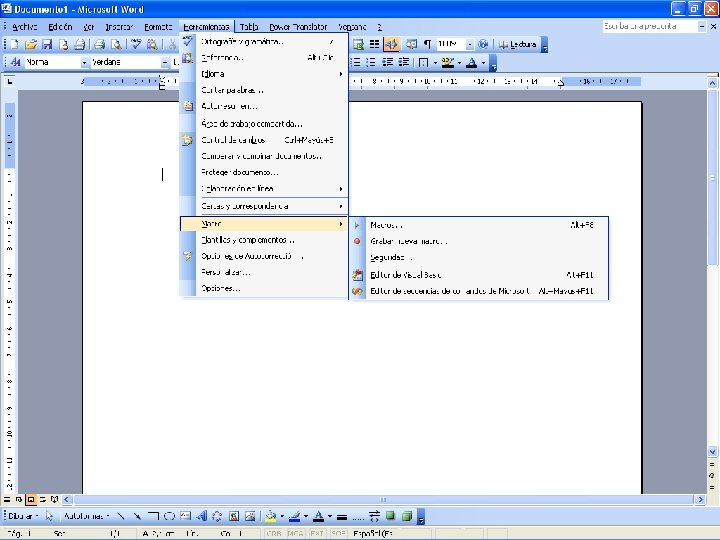Viewport: 720px width, 540px height.
Task: Click the Styles and Formatting icon
Action: coord(15,62)
